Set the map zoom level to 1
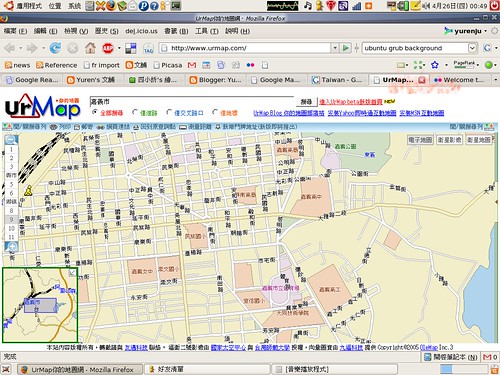 [11, 149]
